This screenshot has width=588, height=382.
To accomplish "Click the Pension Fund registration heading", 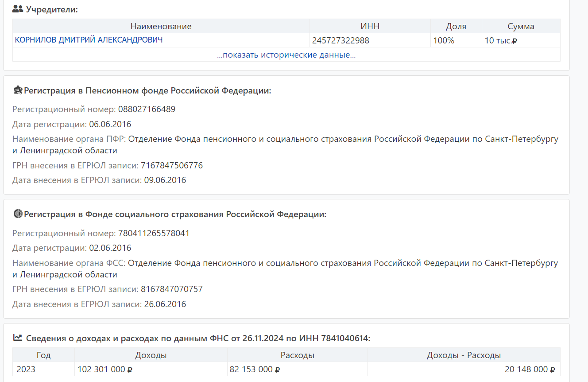I will click(147, 90).
